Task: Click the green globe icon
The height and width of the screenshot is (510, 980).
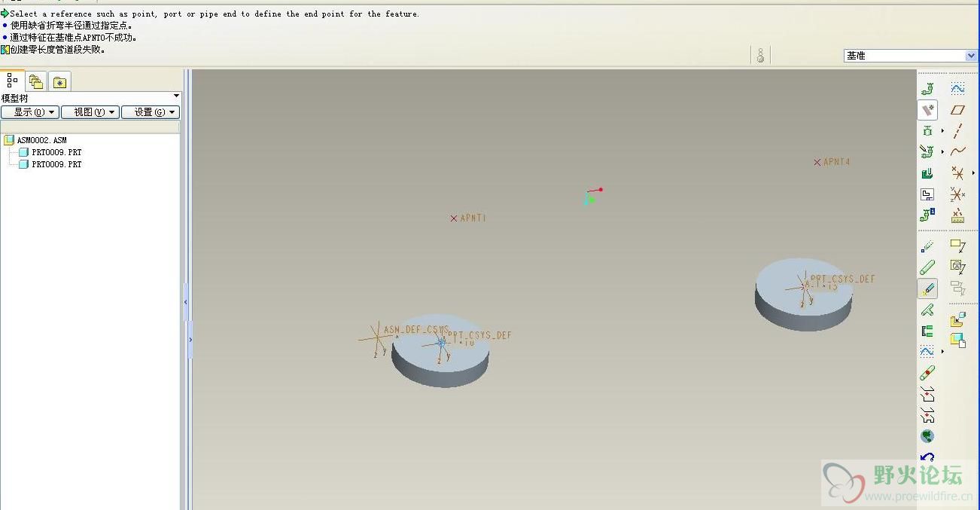Action: tap(927, 436)
